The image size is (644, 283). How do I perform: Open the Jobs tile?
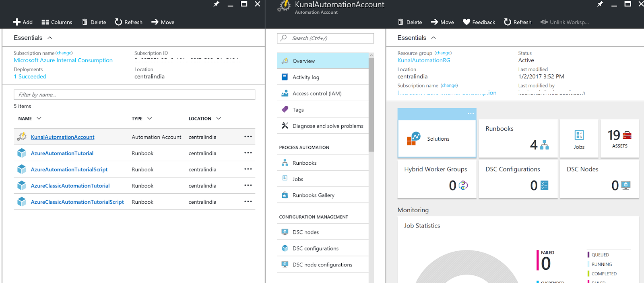[x=579, y=138]
